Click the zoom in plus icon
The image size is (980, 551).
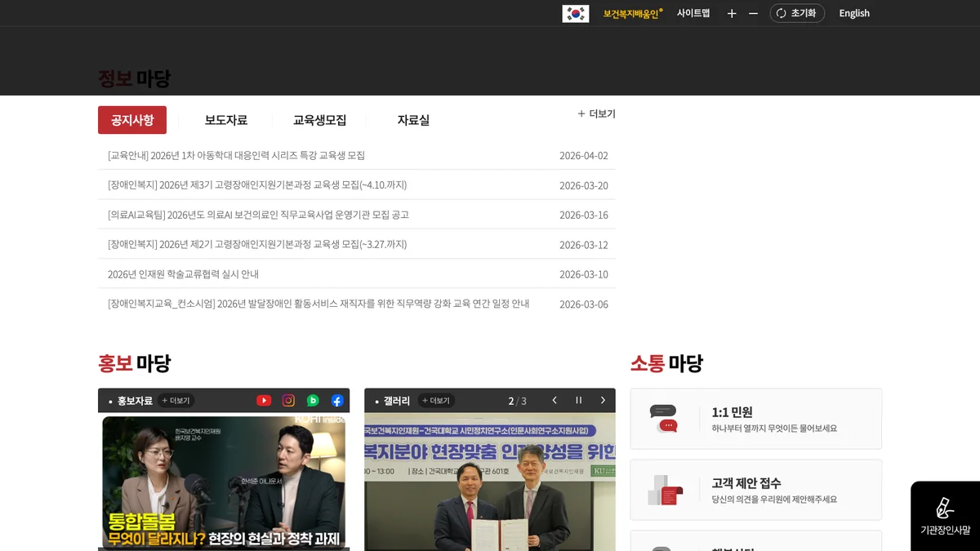(x=732, y=14)
